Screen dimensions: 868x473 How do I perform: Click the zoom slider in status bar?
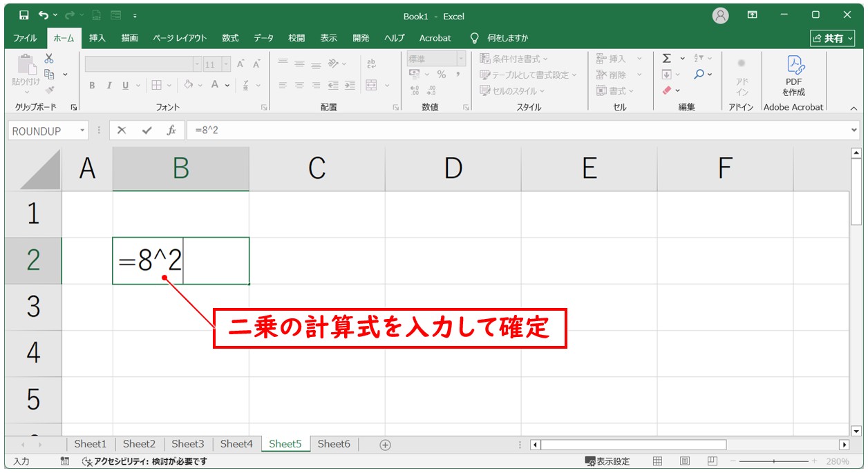774,461
